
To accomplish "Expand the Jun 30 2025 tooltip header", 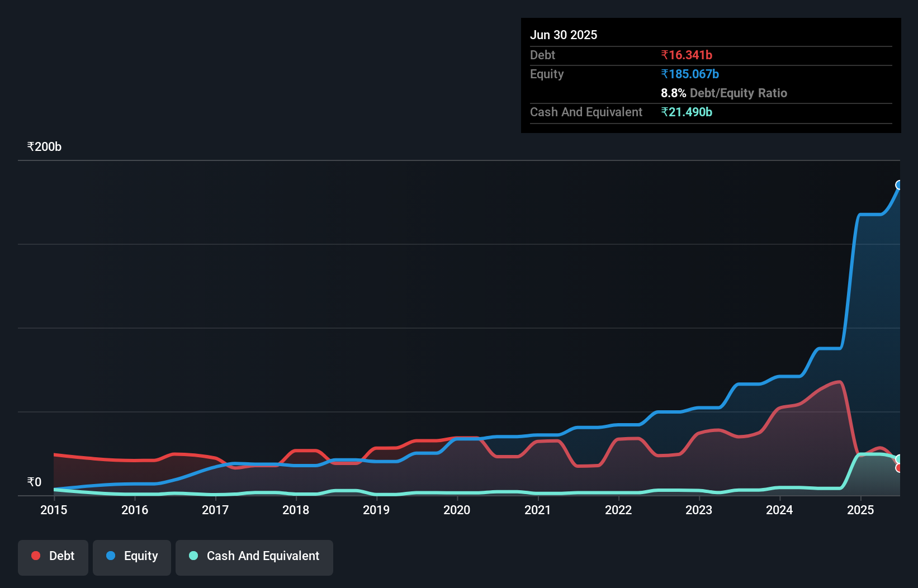I will [564, 35].
